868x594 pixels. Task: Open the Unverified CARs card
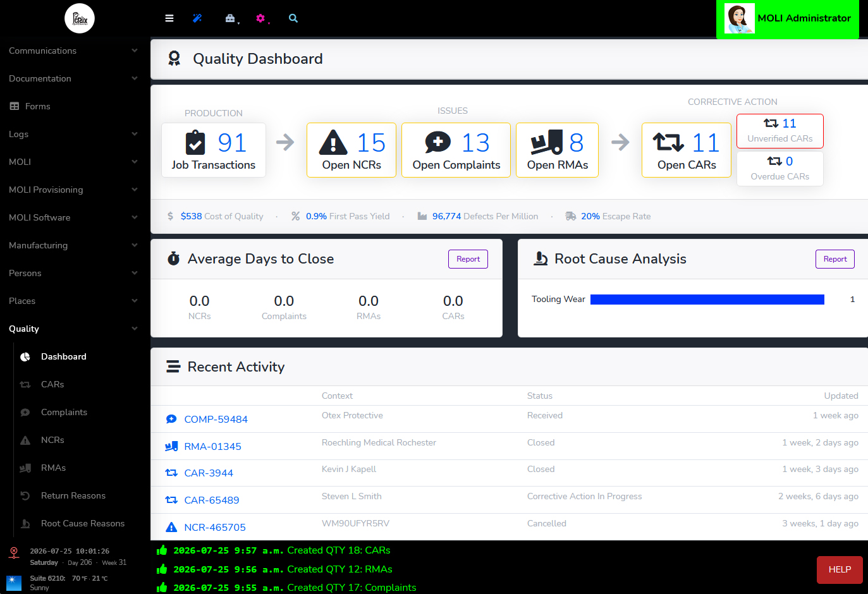780,131
